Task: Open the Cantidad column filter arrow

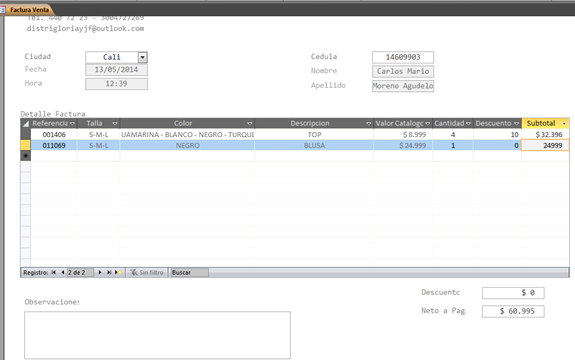Action: pyautogui.click(x=468, y=124)
